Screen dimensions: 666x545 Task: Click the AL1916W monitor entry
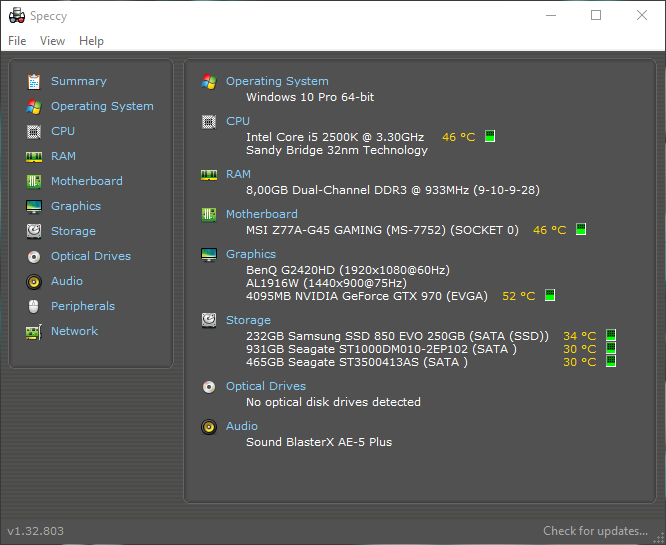point(326,283)
